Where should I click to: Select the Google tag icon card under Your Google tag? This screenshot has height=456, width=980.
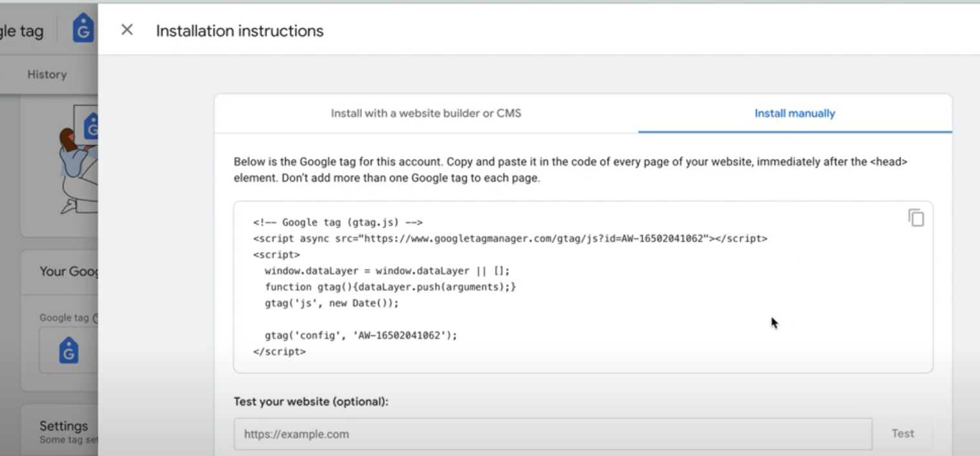point(69,350)
